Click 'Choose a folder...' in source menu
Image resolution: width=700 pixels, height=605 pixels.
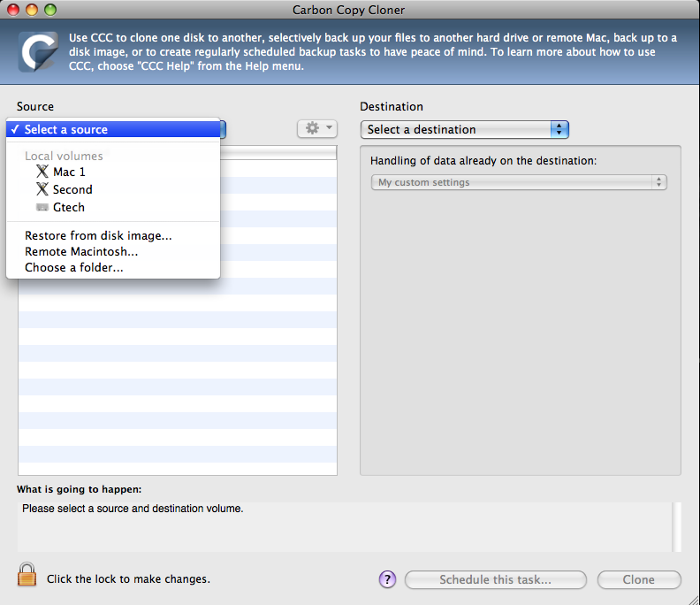(113, 268)
